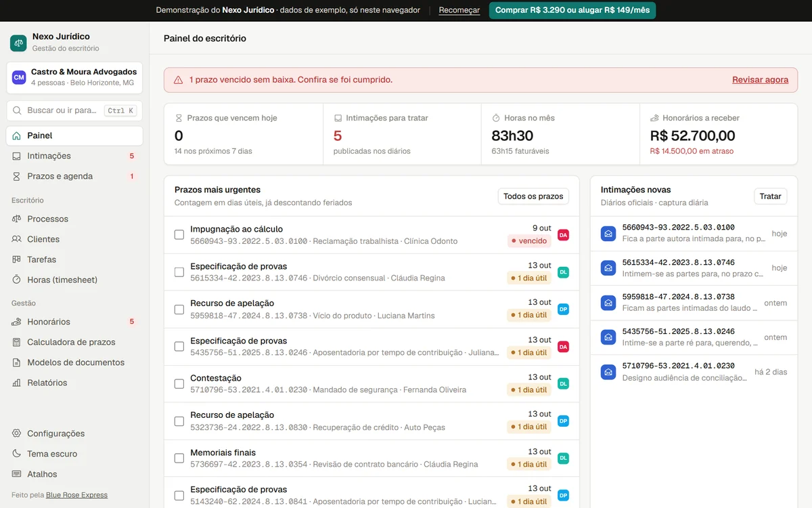This screenshot has height=508, width=812.
Task: Click the search magnifier icon
Action: click(17, 110)
